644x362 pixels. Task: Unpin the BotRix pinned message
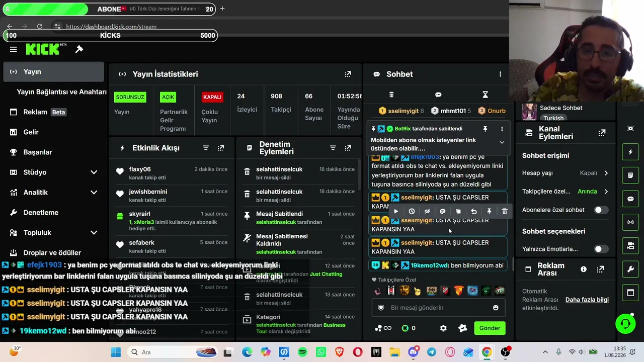(485, 129)
